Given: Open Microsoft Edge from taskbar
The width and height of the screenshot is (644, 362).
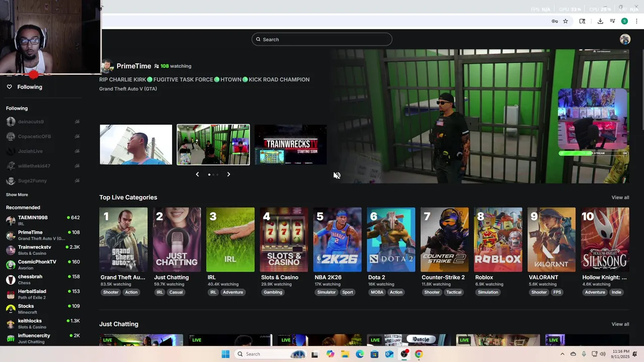Looking at the screenshot, I should pos(360,354).
